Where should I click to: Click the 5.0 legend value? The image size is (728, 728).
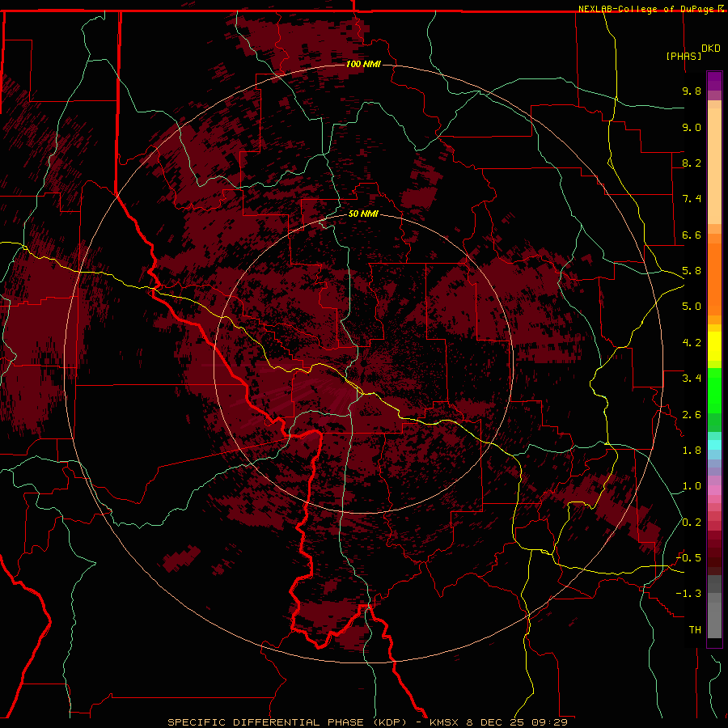692,307
